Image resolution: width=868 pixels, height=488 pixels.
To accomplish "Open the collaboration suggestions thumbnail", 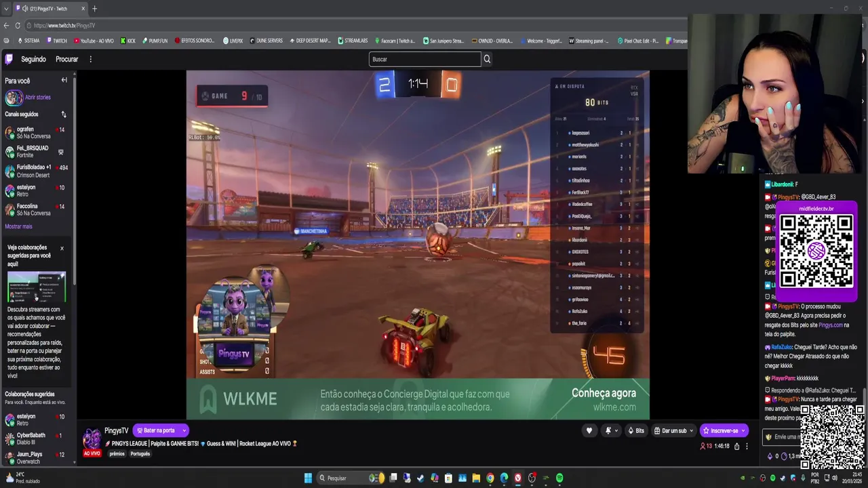I will 37,287.
